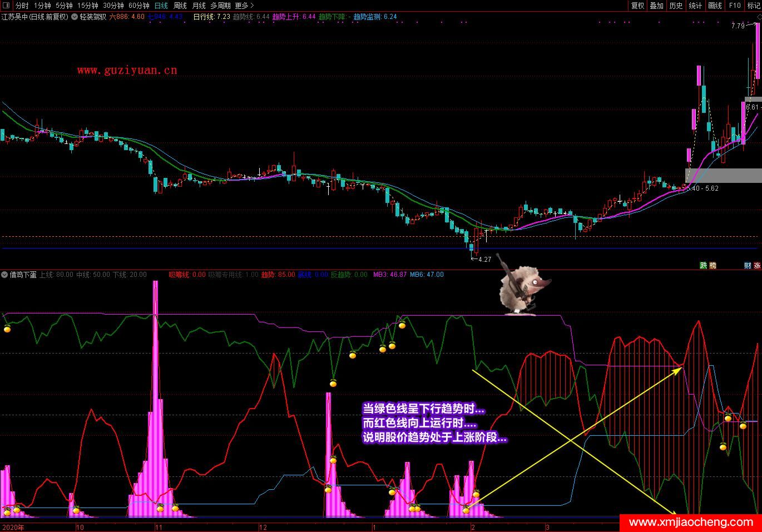Open the 借鸡下蛋 indicator dropdown arrow
Image resolution: width=762 pixels, height=532 pixels.
click(x=4, y=275)
